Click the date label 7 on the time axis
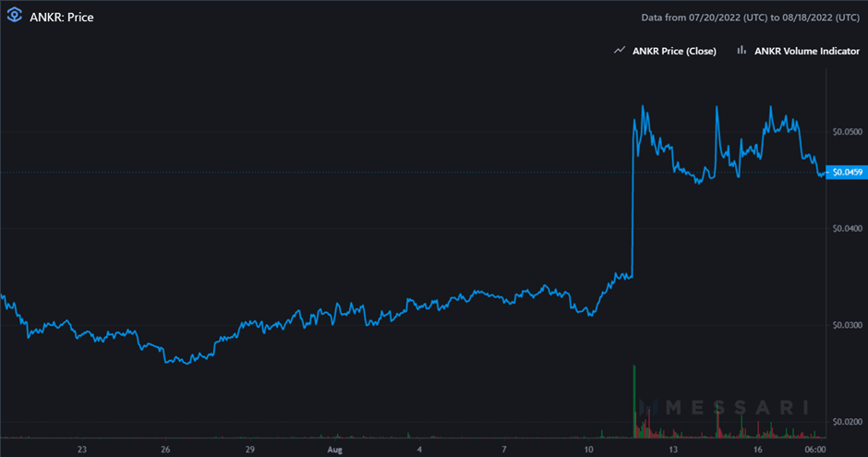 click(x=504, y=450)
